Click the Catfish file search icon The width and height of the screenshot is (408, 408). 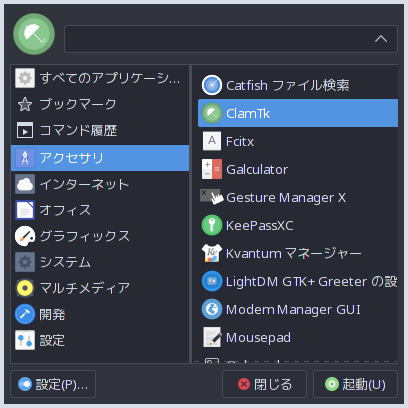212,85
